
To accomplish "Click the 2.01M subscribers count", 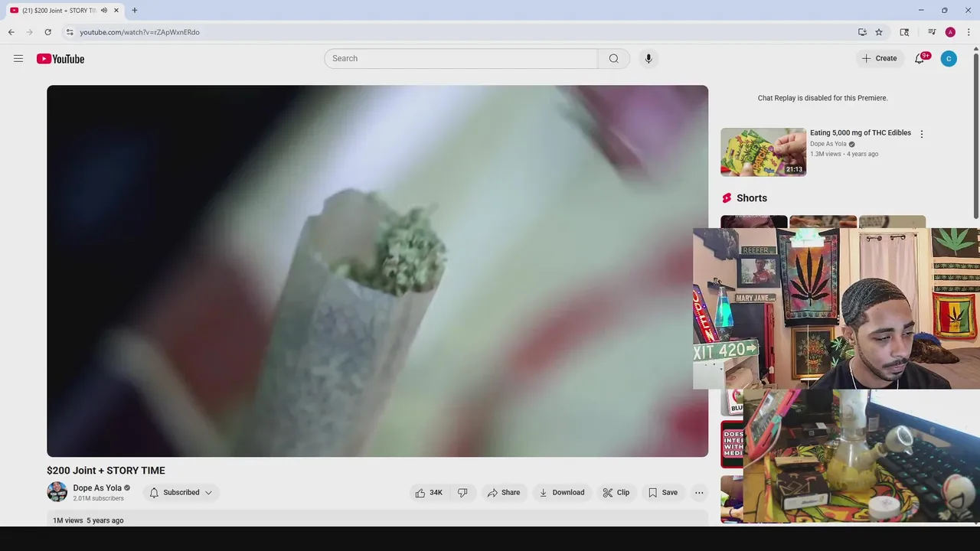I will tap(98, 499).
